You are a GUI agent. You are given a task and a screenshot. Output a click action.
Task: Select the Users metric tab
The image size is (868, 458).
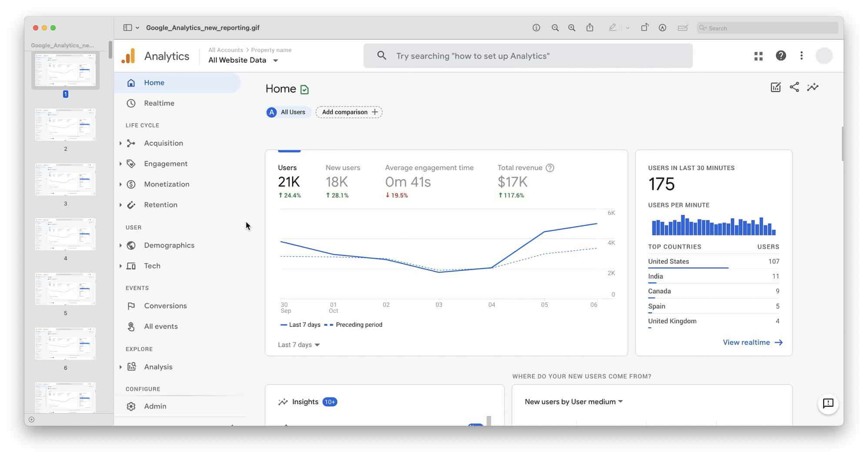tap(290, 182)
